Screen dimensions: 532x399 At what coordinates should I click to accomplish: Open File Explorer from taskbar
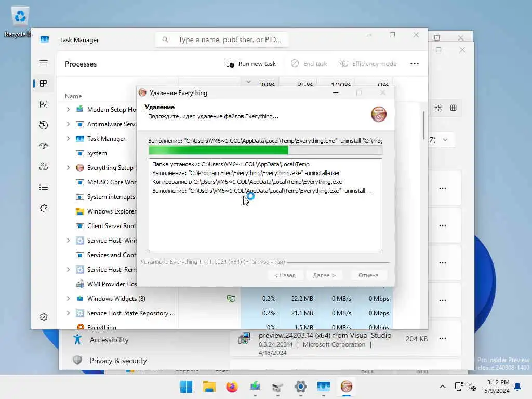pyautogui.click(x=209, y=387)
